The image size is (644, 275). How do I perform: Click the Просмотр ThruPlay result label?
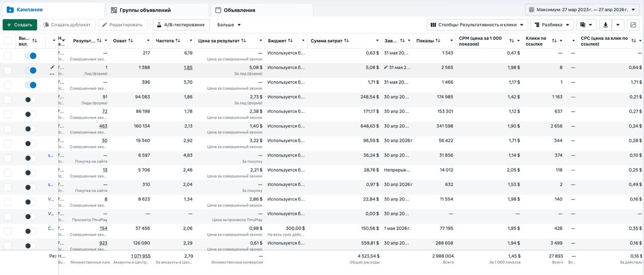(x=90, y=220)
